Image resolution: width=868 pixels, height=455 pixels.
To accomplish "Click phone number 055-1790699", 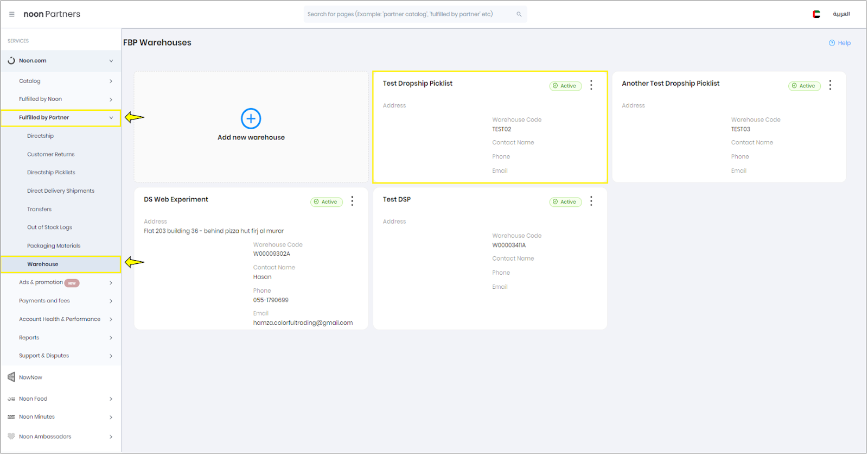I will point(271,300).
